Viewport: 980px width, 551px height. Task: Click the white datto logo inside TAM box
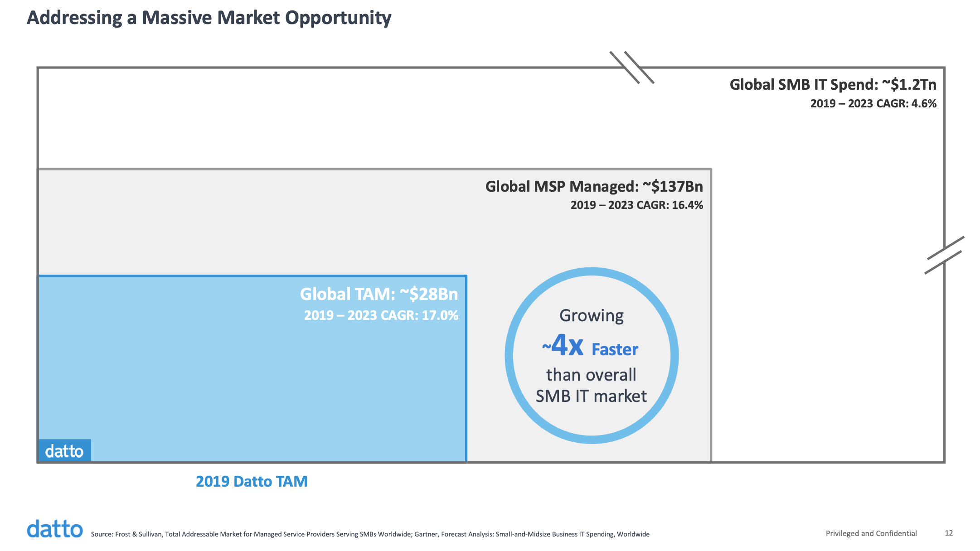point(64,451)
